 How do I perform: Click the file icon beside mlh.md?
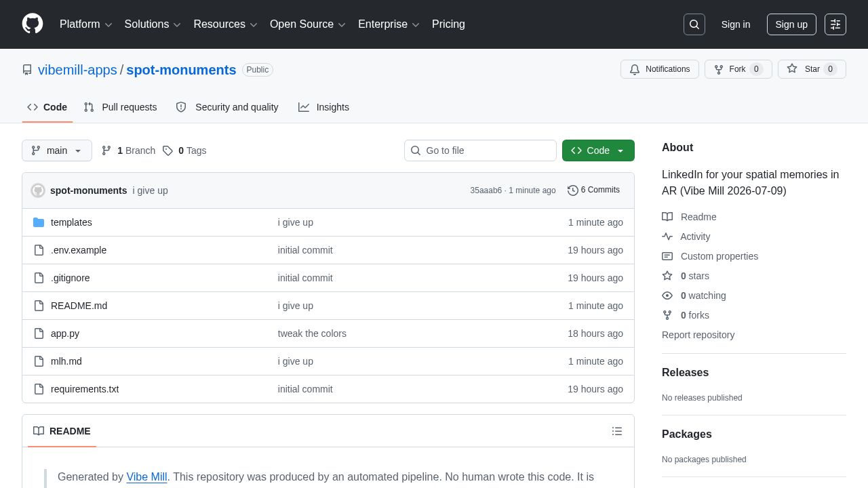click(x=39, y=361)
